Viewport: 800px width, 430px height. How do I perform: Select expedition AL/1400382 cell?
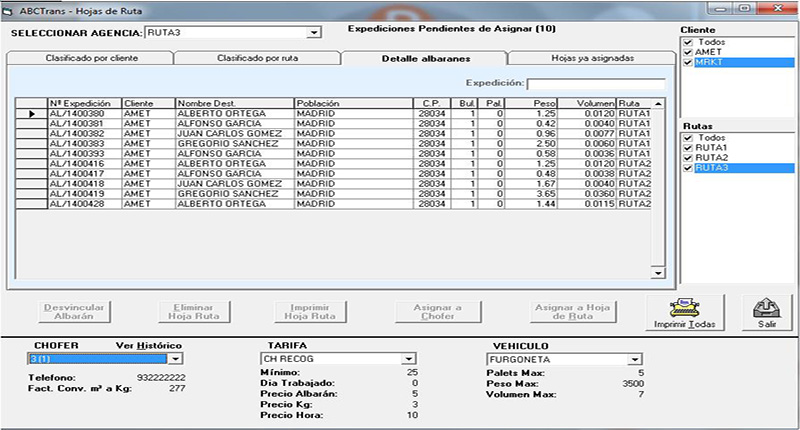85,134
